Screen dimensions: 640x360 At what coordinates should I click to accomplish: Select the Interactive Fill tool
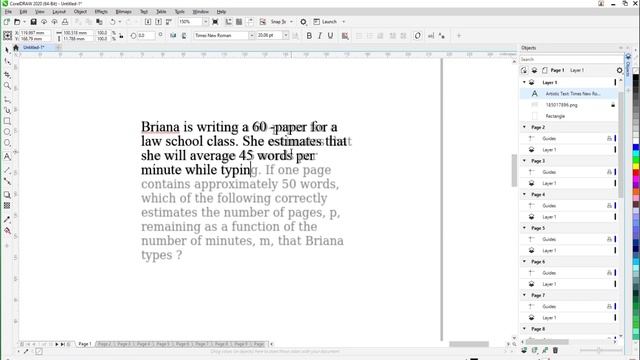point(7,231)
